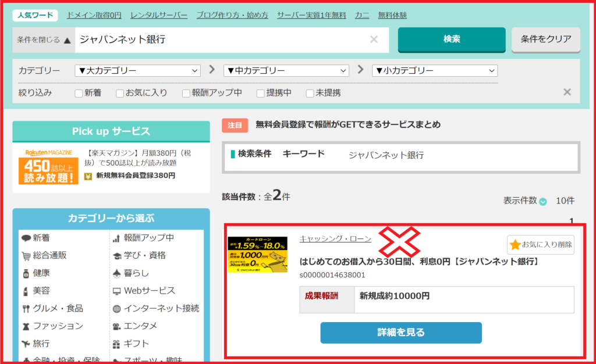
Task: Open the サーバー実質1年無料 link
Action: coord(311,15)
